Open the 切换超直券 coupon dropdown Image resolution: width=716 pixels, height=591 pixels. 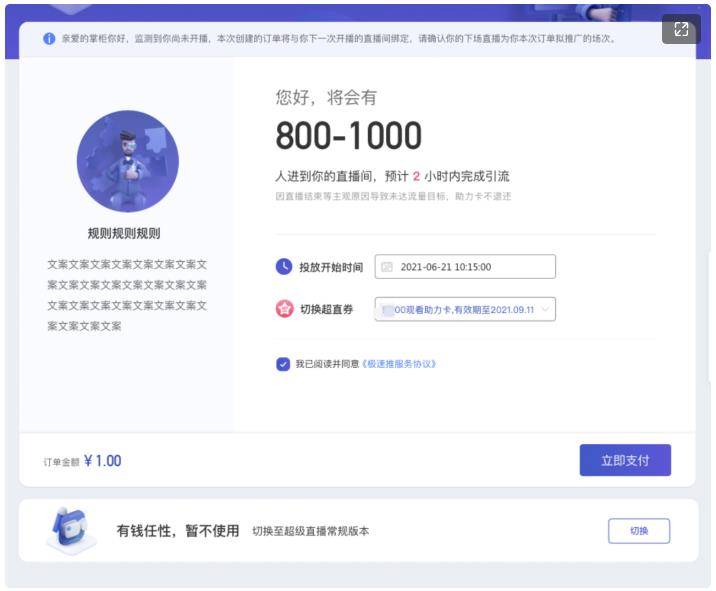pyautogui.click(x=465, y=309)
